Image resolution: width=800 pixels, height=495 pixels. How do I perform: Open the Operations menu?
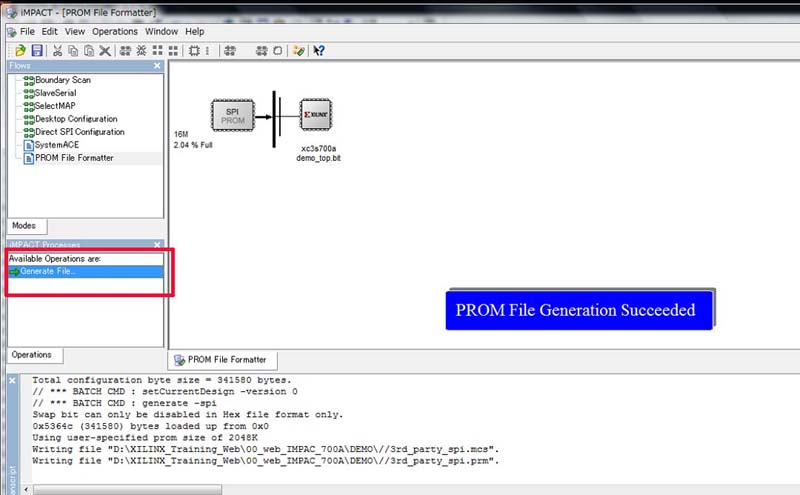pos(115,32)
